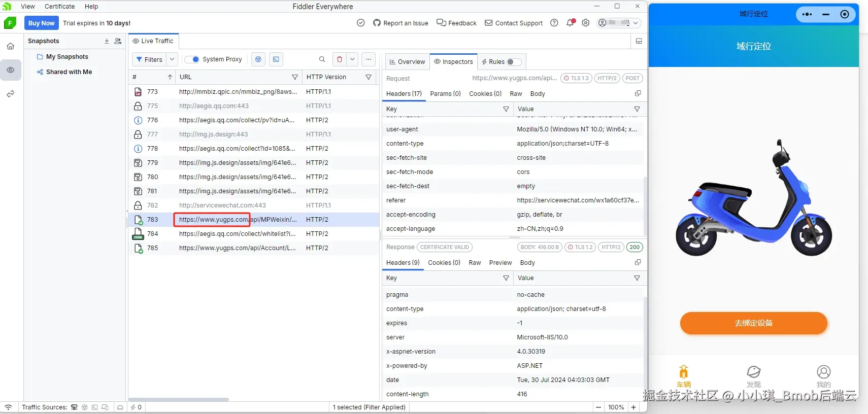Screen dimensions: 868x414
Task: Open the response Preview tab
Action: (x=500, y=263)
